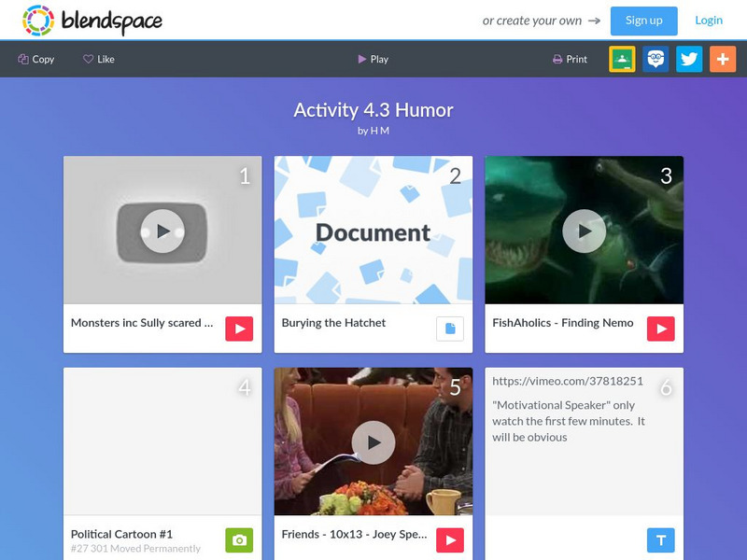Click the orange plus share icon

(723, 59)
